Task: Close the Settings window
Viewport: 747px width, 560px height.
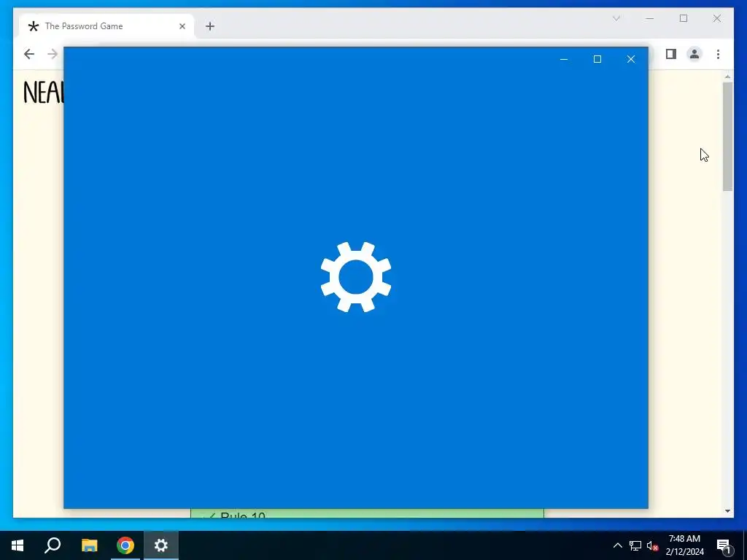Action: [631, 59]
